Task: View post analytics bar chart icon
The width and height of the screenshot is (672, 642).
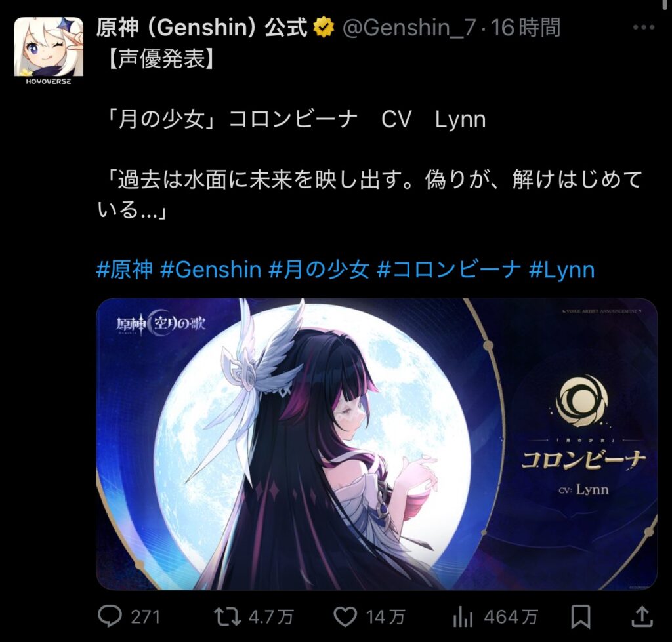Action: [x=463, y=617]
